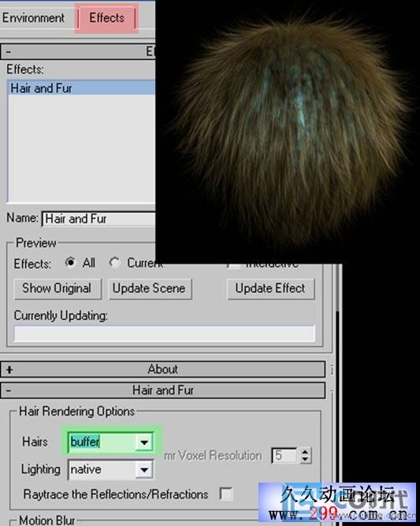The height and width of the screenshot is (526, 420).
Task: Click the mr Voxel Resolution value field
Action: click(x=284, y=456)
